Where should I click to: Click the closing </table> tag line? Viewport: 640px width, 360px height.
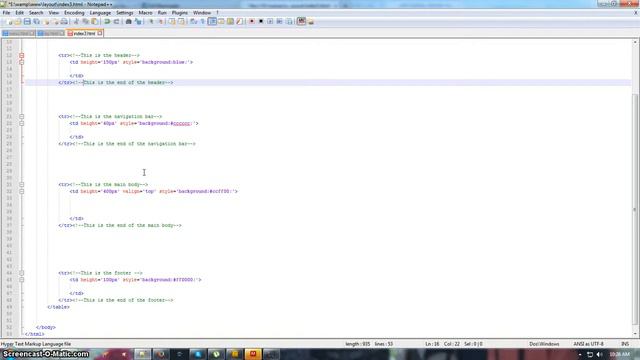coord(58,307)
